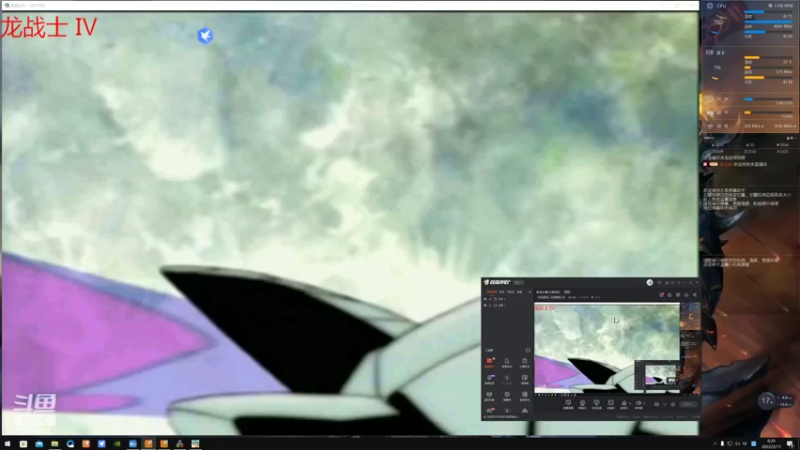Switch to the third scene tab in the streaming app
The height and width of the screenshot is (450, 800).
click(511, 292)
